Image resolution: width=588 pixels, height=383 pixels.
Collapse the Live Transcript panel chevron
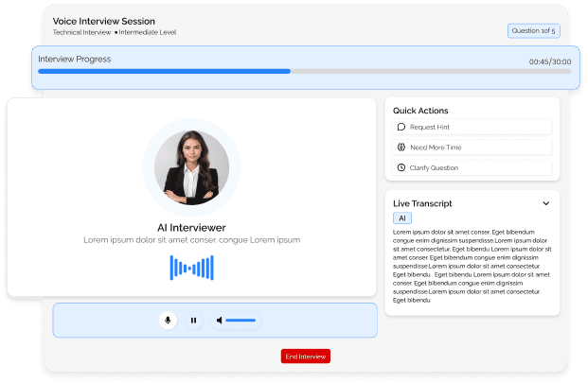click(x=545, y=203)
